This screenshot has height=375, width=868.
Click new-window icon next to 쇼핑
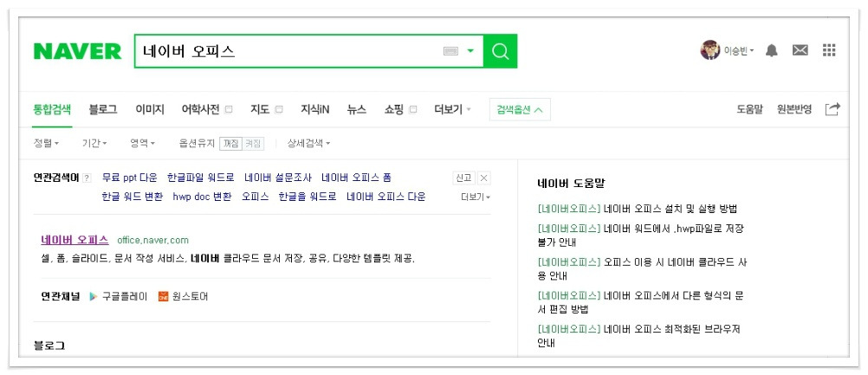412,109
